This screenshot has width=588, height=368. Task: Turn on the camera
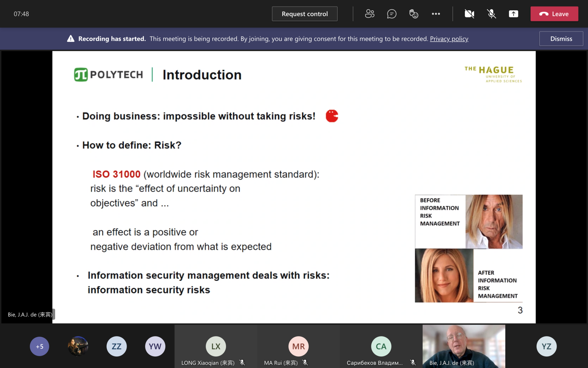tap(469, 14)
